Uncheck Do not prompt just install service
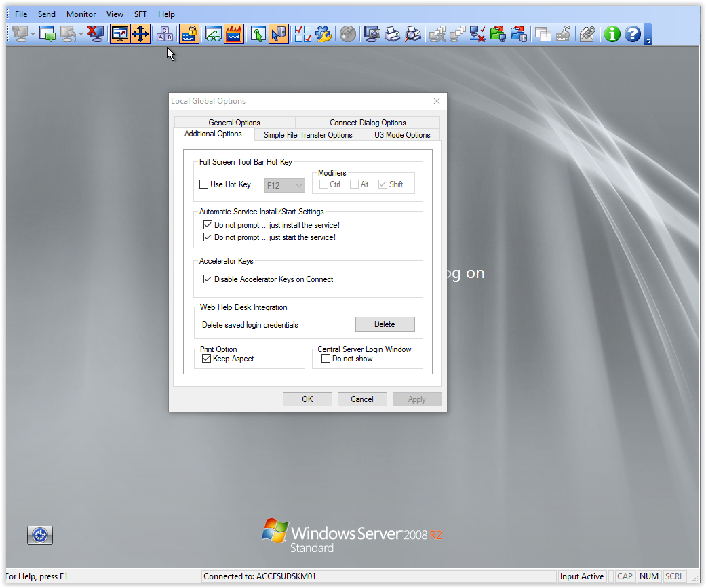706x588 pixels. [208, 224]
